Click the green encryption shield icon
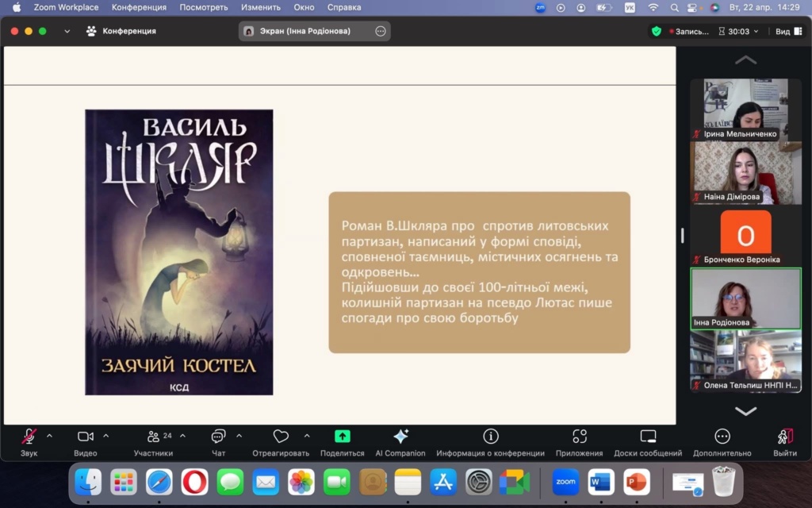The width and height of the screenshot is (812, 508). (657, 31)
